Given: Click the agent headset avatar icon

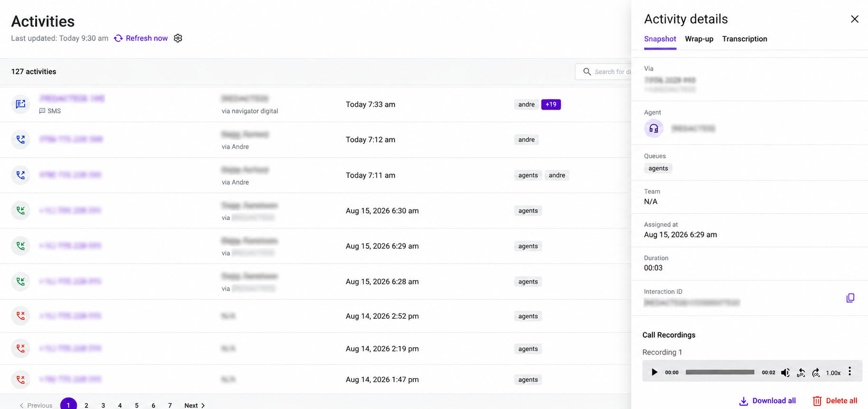Looking at the screenshot, I should (654, 128).
